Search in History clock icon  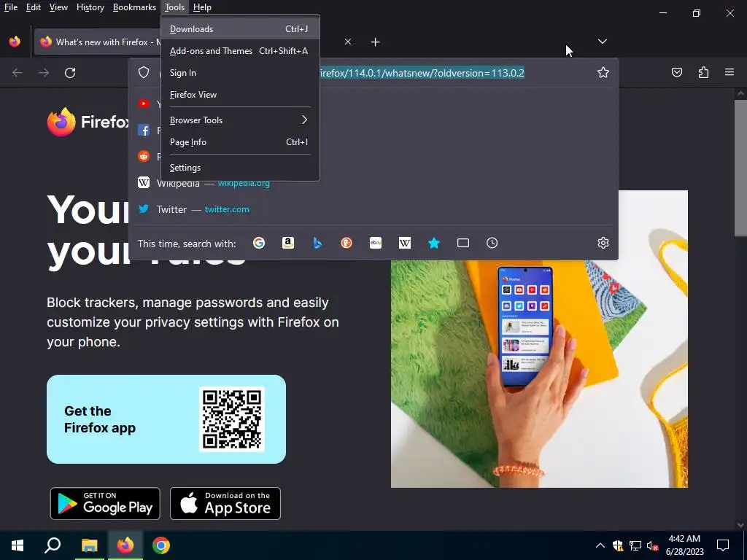492,244
